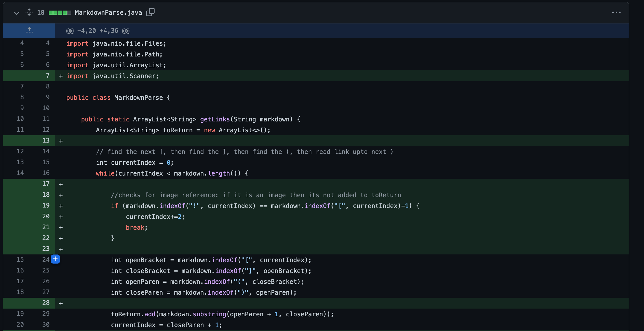The image size is (644, 331).
Task: Click 'int closeBracket' declaration line
Action: (x=211, y=271)
